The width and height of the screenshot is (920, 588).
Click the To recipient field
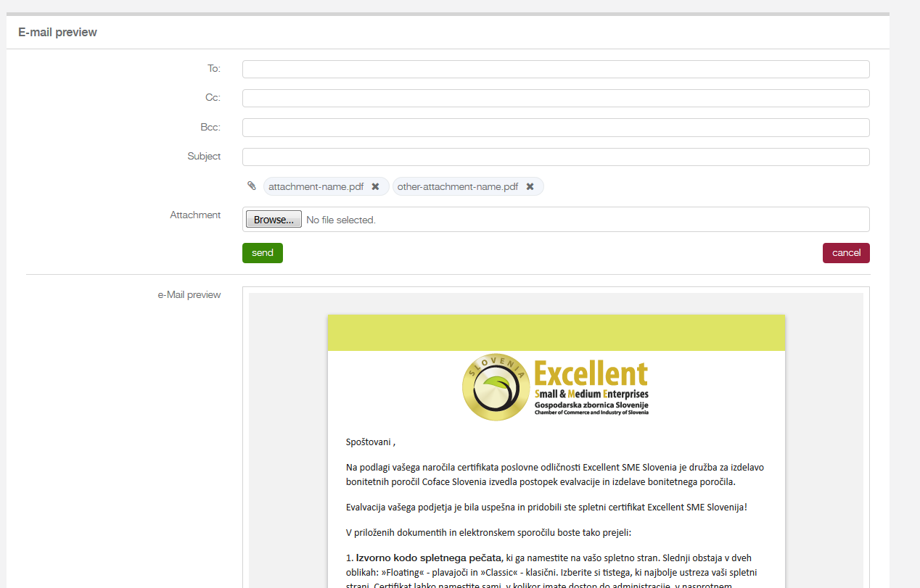pos(556,69)
